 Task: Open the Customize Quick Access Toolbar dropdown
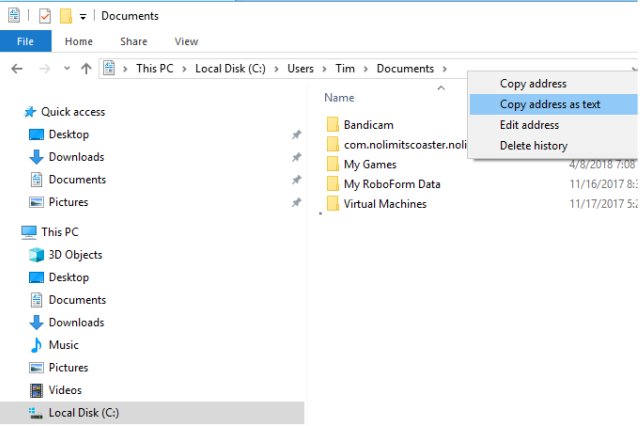pyautogui.click(x=83, y=17)
